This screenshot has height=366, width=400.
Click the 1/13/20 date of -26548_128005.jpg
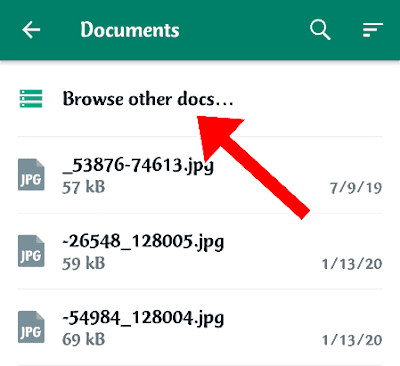[352, 264]
